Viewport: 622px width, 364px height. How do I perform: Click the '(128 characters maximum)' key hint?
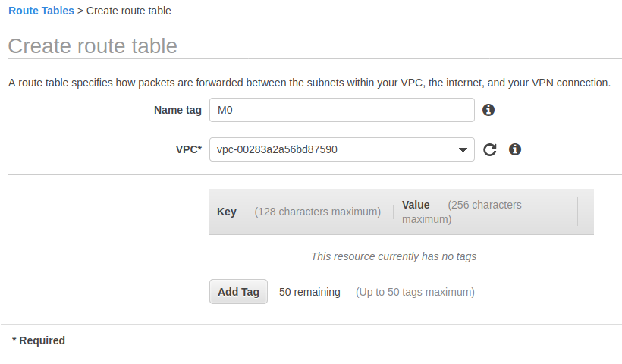(x=317, y=212)
